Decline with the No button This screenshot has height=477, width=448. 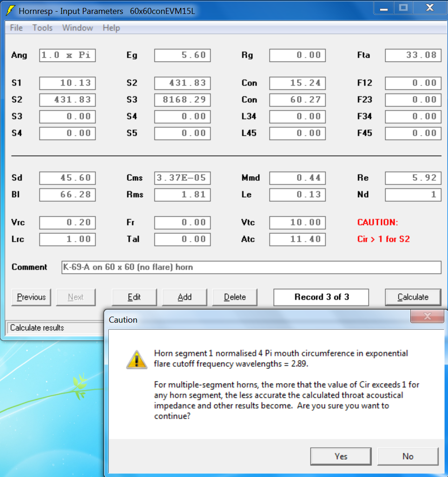[408, 457]
